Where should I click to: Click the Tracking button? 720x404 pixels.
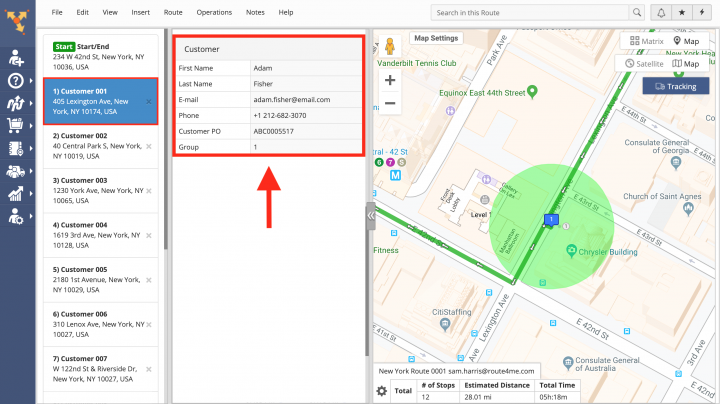click(675, 86)
